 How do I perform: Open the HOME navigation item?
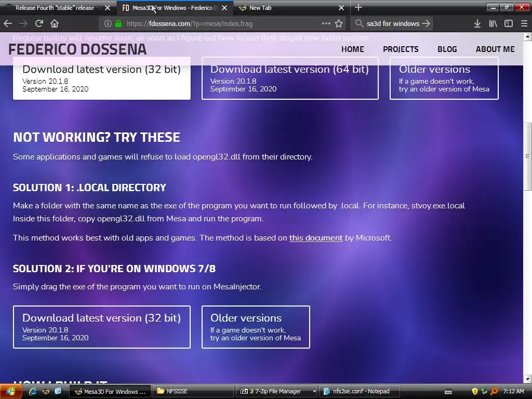353,49
